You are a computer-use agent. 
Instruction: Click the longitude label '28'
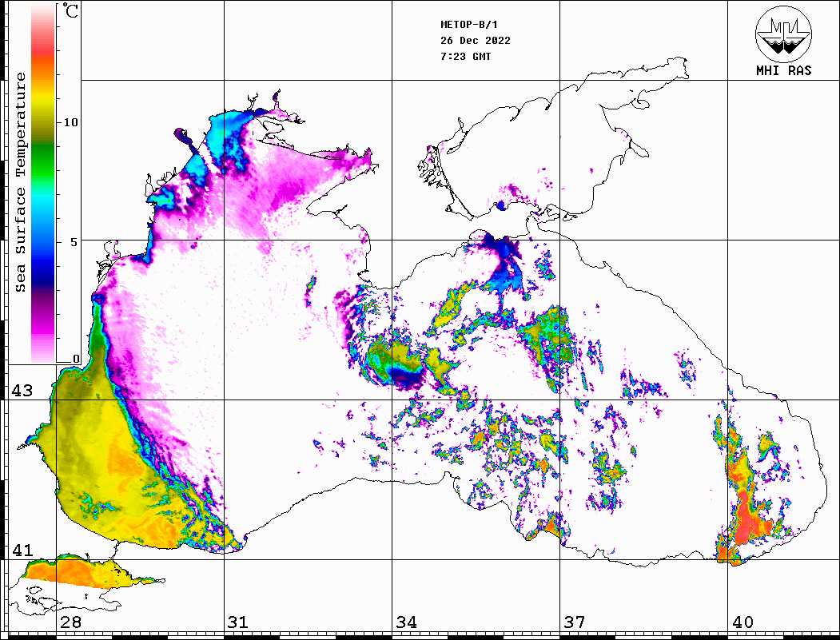(70, 622)
